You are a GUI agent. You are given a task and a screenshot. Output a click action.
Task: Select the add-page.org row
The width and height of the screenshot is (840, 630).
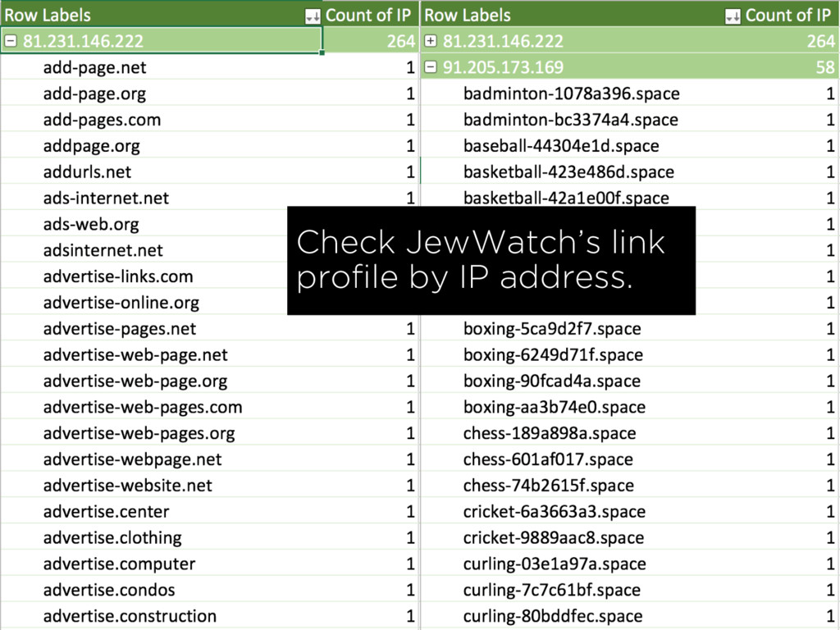point(209,94)
